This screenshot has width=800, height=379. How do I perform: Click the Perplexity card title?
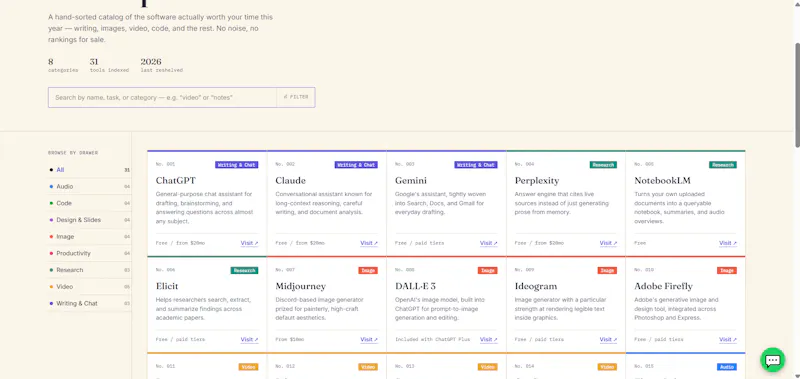coord(537,181)
